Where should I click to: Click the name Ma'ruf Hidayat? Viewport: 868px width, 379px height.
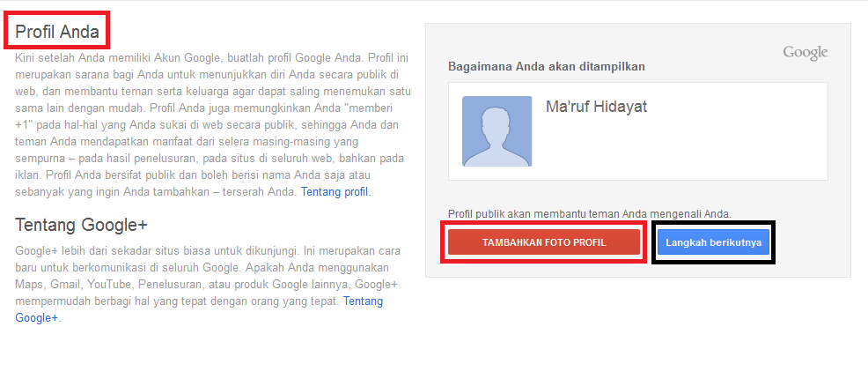pos(596,107)
